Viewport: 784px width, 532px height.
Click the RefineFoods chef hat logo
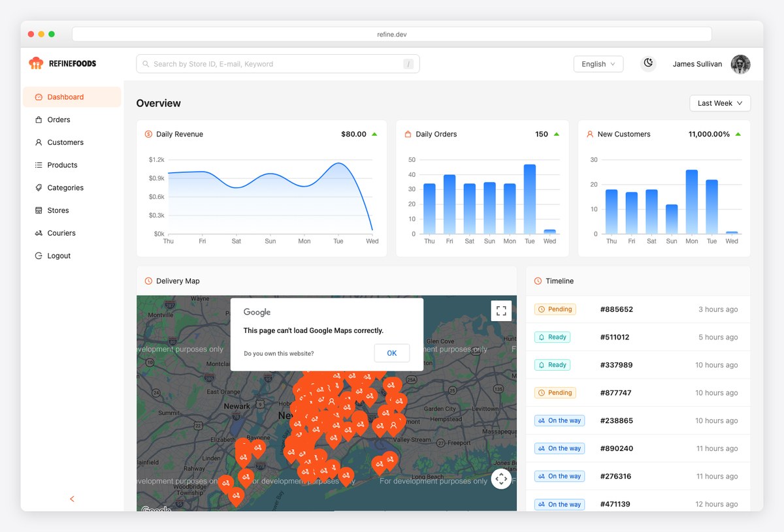[x=36, y=63]
